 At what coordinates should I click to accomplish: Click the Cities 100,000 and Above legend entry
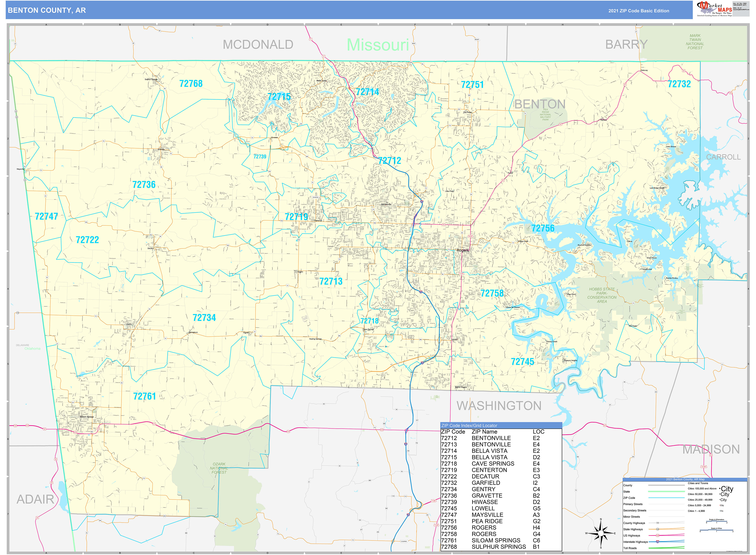(710, 489)
